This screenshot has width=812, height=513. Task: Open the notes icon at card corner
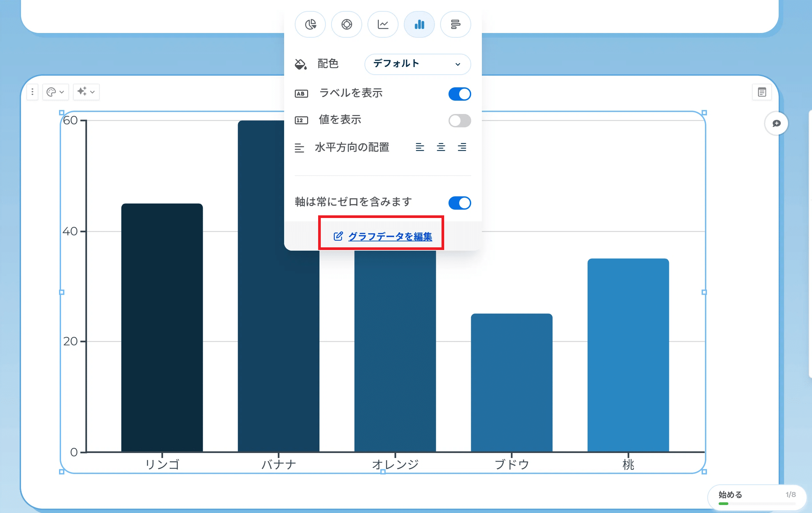click(762, 92)
